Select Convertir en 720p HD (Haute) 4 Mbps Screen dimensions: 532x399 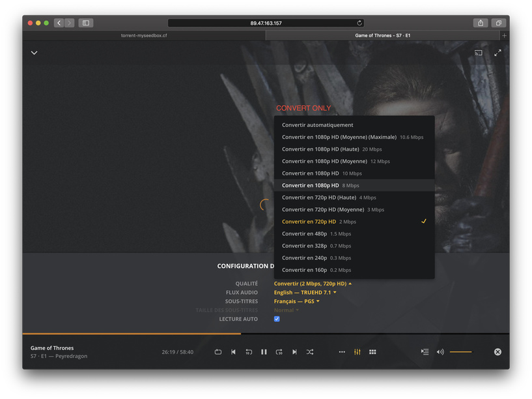(354, 198)
